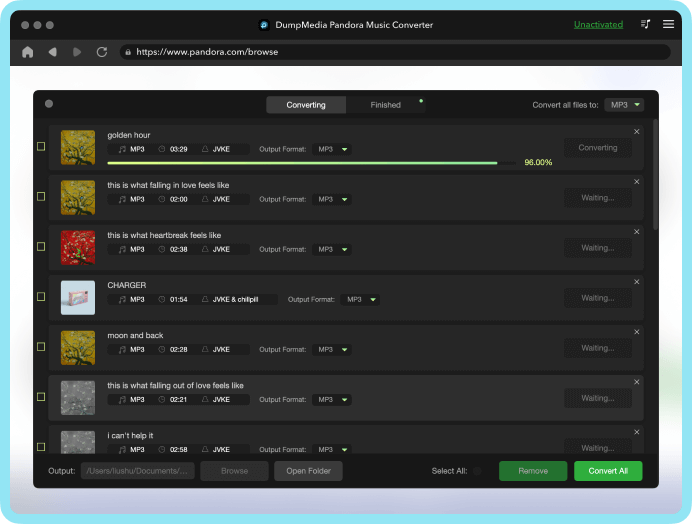Navigate forward with the forward arrow

pyautogui.click(x=77, y=52)
